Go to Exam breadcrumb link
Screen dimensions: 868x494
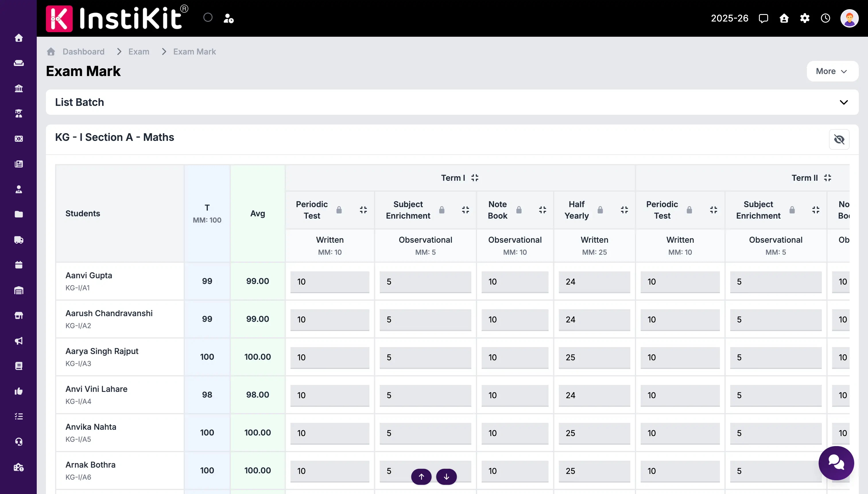click(139, 52)
